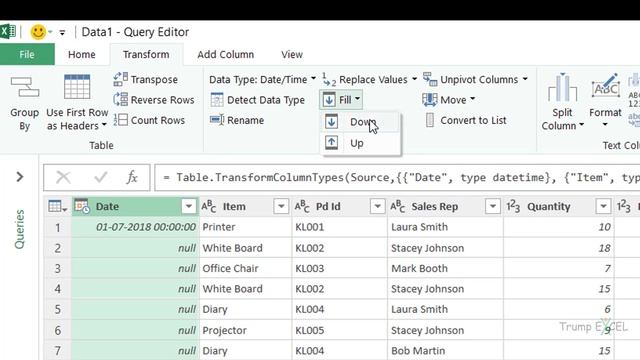Click the Unpivot Columns icon

(x=430, y=79)
